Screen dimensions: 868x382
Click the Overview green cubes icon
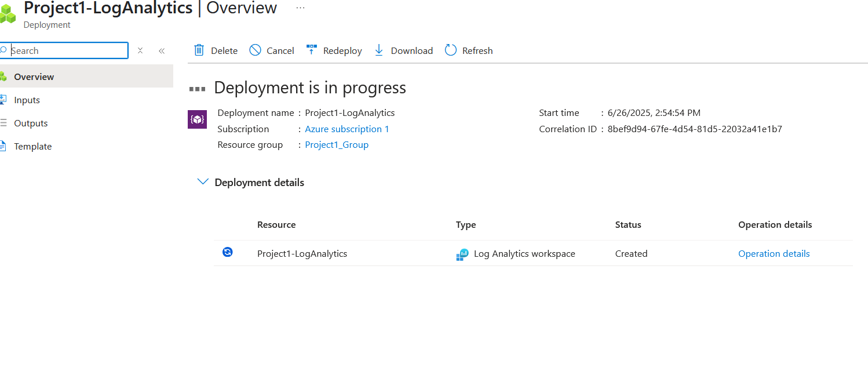(x=3, y=77)
